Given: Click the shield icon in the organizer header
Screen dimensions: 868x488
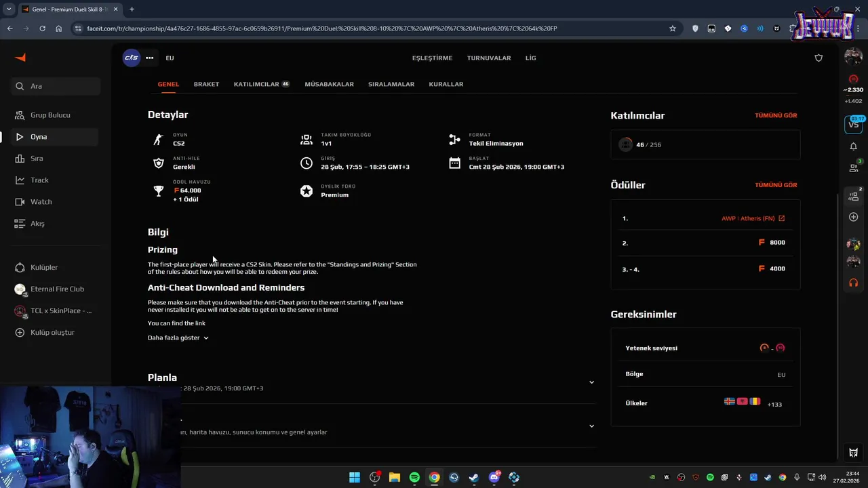Looking at the screenshot, I should pyautogui.click(x=818, y=58).
